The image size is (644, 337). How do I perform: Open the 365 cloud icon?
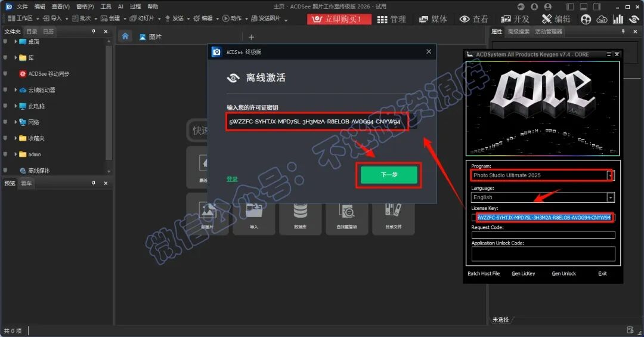tap(602, 19)
